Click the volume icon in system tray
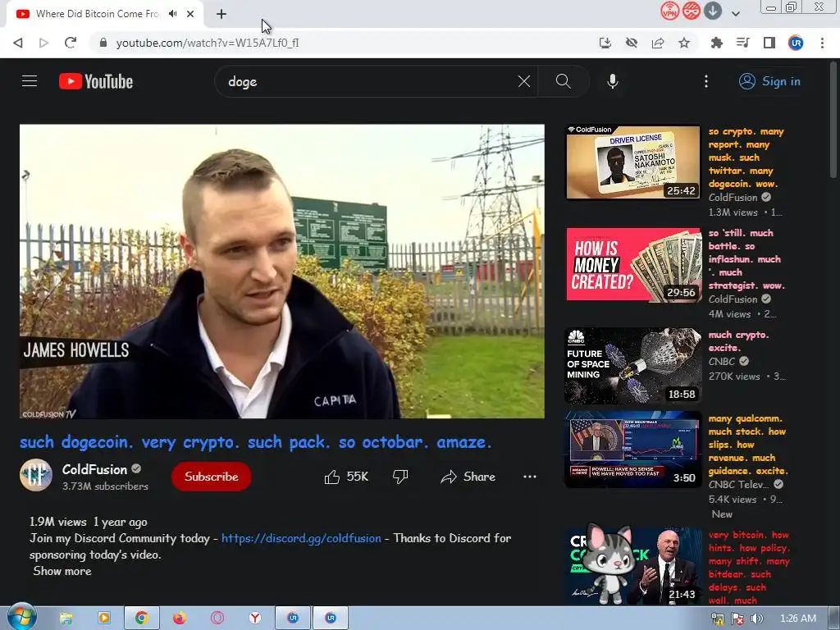This screenshot has height=630, width=840. (x=756, y=619)
